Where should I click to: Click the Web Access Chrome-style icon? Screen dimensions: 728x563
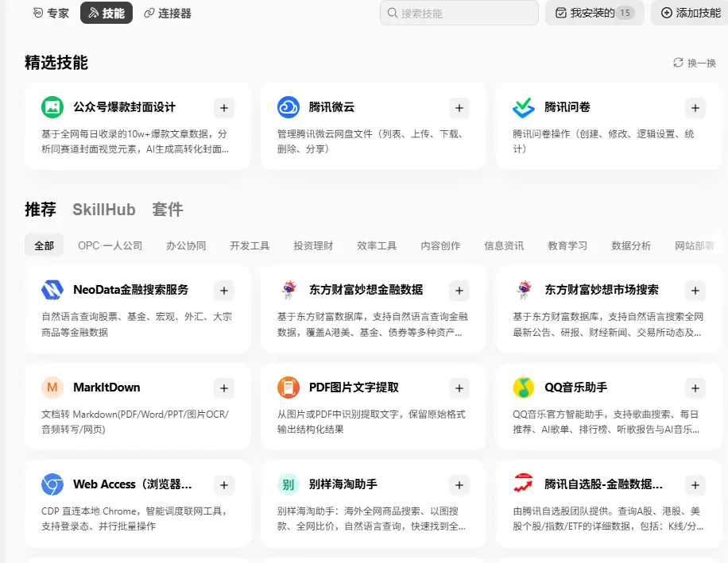coord(52,484)
